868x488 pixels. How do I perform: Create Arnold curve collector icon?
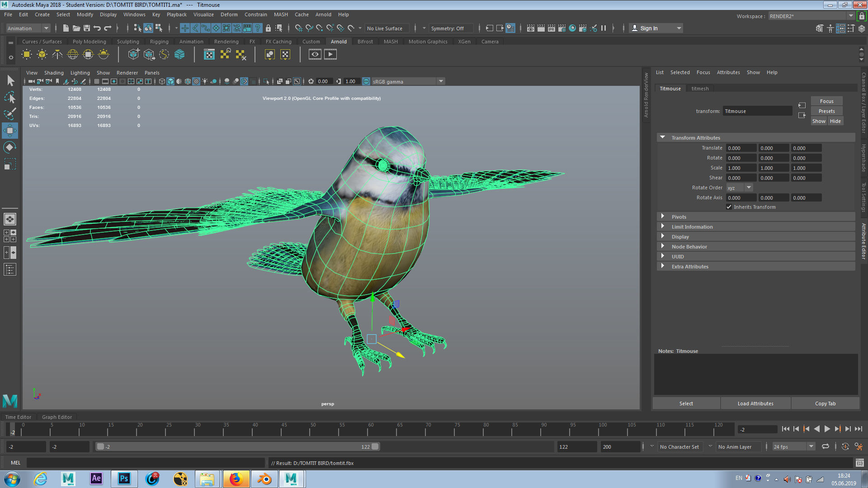(164, 55)
